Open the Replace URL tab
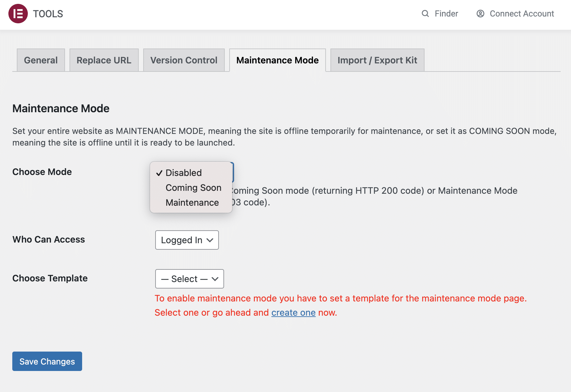571x392 pixels. tap(104, 60)
